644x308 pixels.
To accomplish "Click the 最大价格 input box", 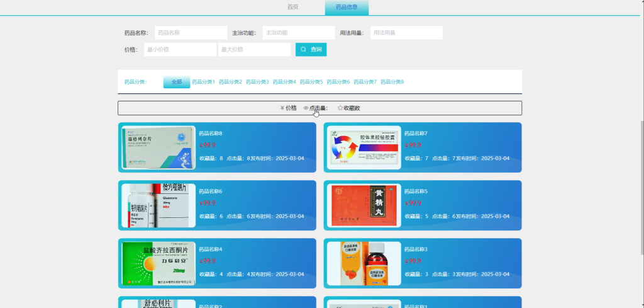I will tap(254, 50).
